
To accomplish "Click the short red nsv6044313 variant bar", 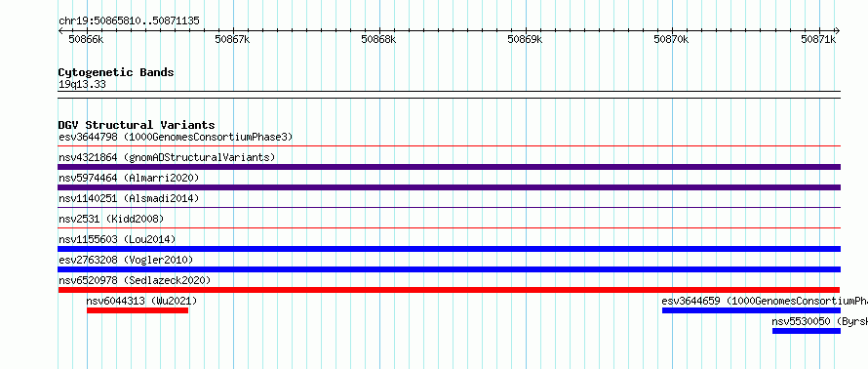I will (138, 310).
